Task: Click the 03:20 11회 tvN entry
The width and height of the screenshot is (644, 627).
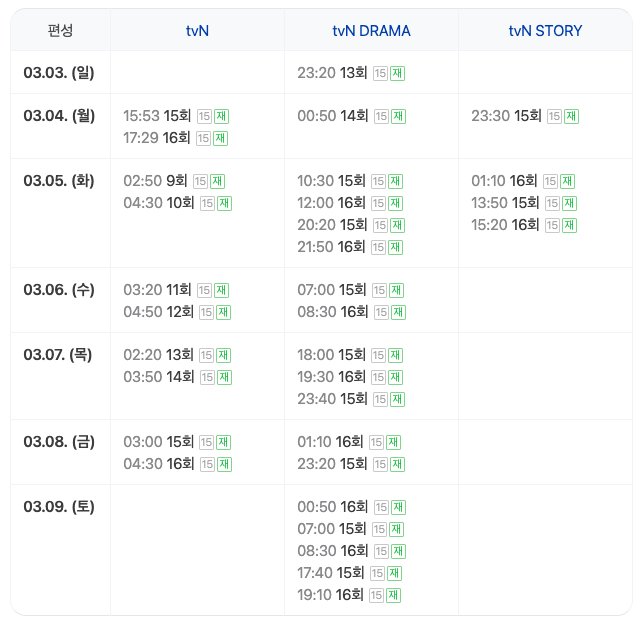Action: [176, 290]
